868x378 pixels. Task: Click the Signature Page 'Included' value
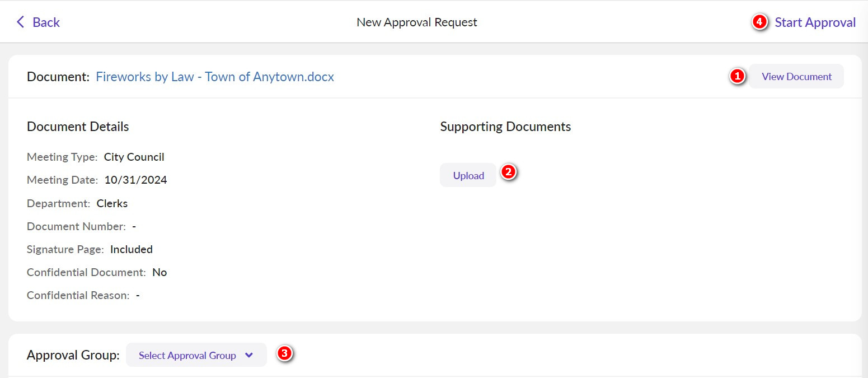click(x=132, y=249)
